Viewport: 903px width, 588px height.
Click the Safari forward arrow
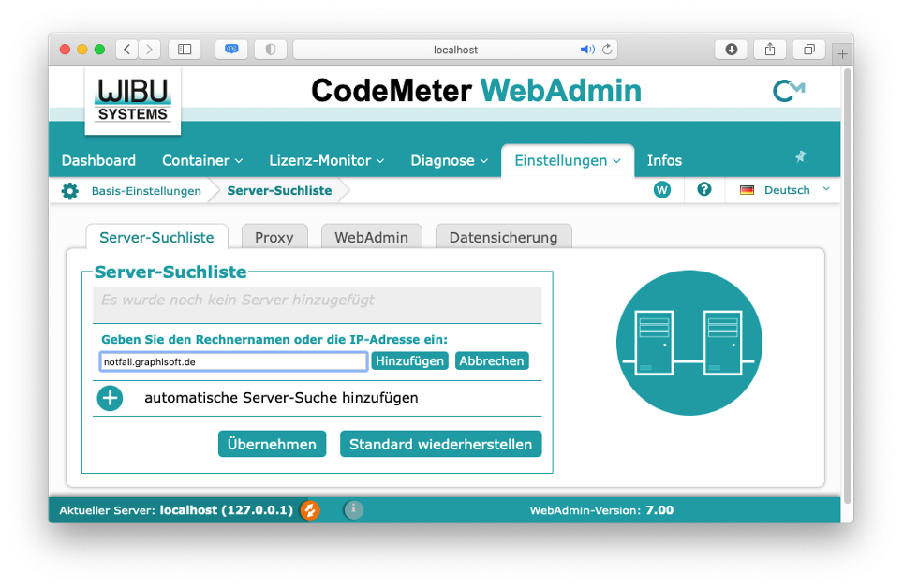coord(149,50)
